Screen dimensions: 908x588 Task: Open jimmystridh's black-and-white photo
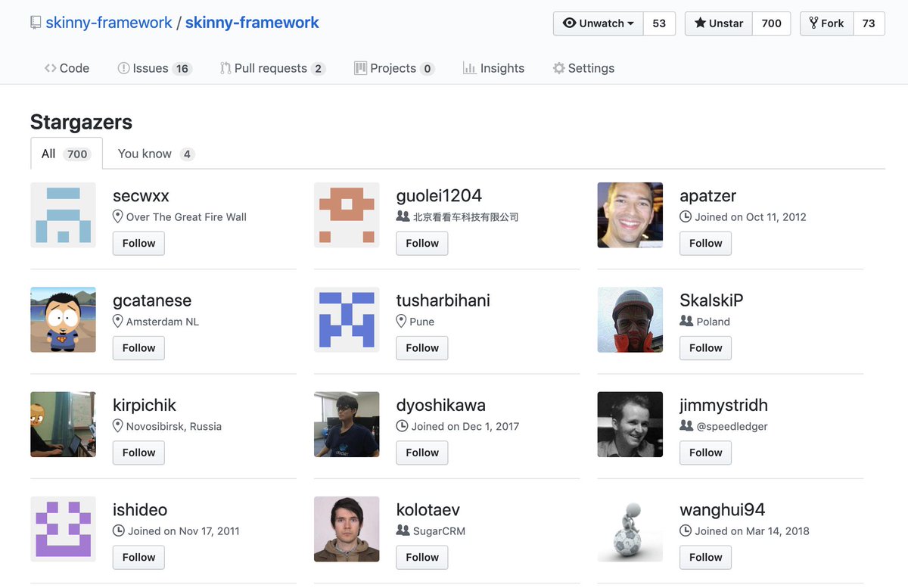click(630, 425)
